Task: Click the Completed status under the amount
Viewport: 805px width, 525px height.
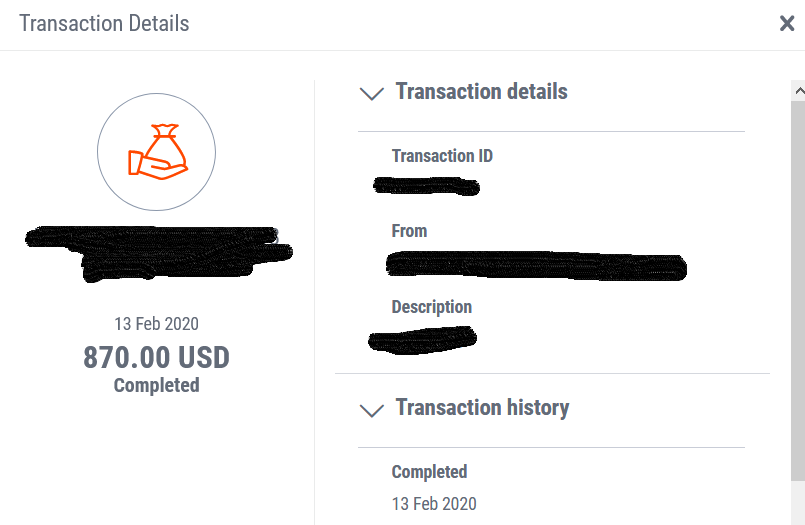Action: click(157, 385)
